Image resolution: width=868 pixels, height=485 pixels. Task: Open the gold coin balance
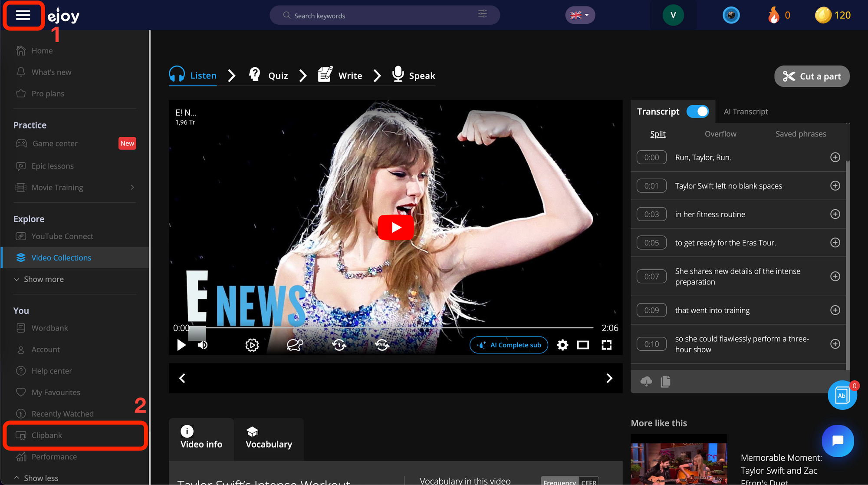tap(832, 15)
